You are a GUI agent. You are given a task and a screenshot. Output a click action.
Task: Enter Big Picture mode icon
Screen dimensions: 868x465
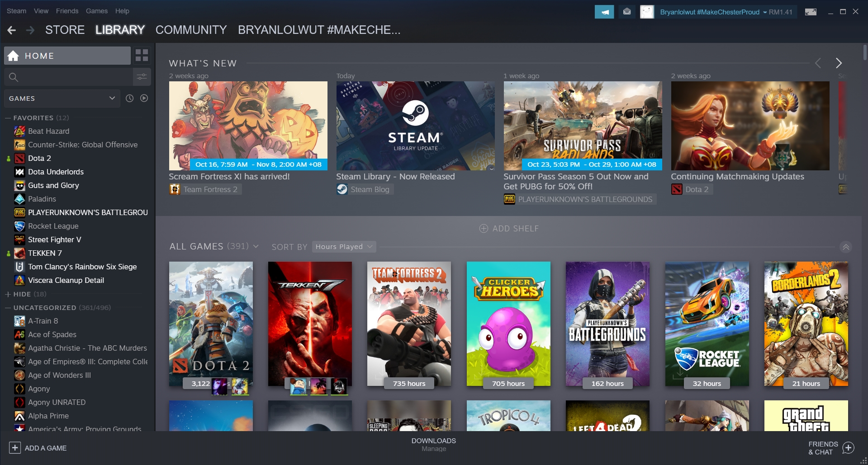[811, 12]
